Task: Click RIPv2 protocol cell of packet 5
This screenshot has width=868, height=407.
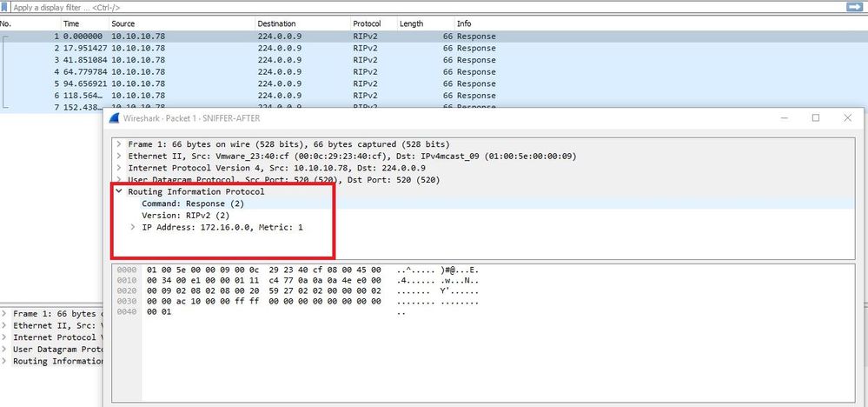Action: (365, 83)
